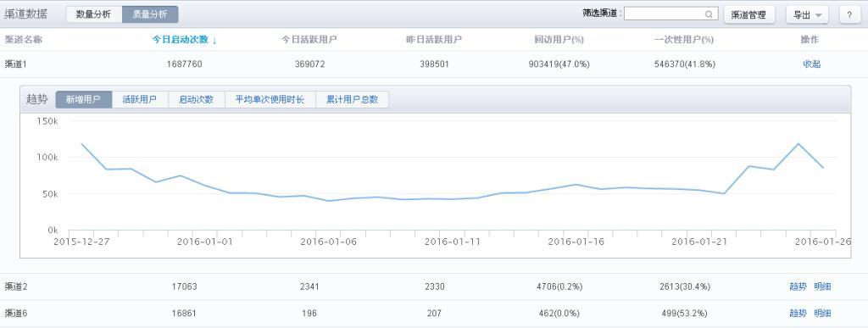Click 昨日活跃用户 column header

[434, 39]
